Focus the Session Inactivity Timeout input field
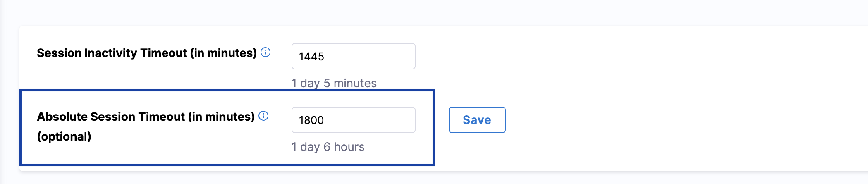The image size is (868, 184). (353, 56)
